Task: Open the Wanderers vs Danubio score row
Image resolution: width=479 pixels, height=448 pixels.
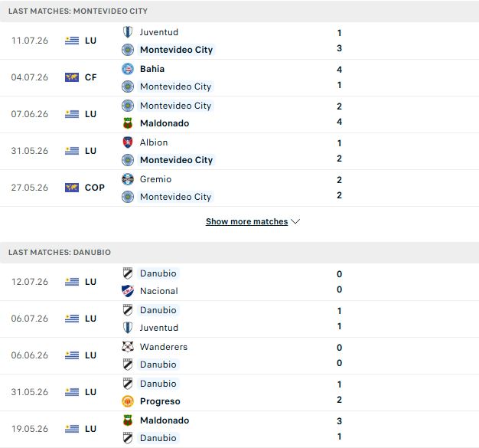Action: [239, 355]
